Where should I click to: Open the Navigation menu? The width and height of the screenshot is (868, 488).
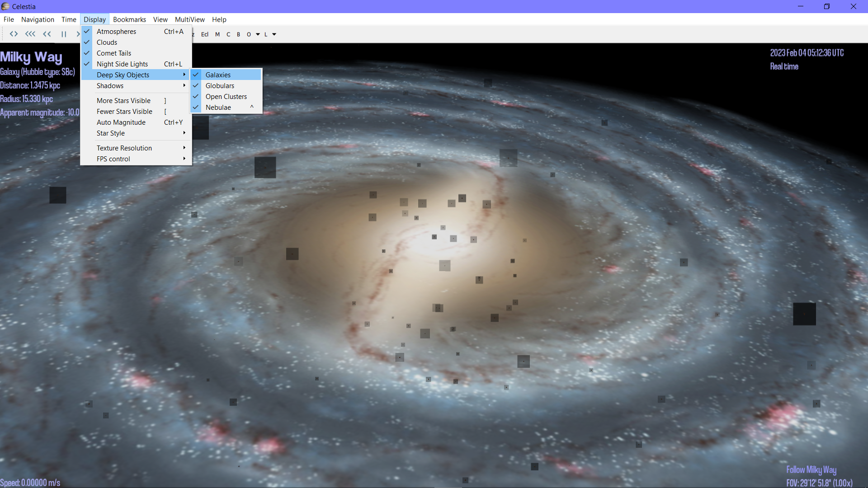coord(38,19)
